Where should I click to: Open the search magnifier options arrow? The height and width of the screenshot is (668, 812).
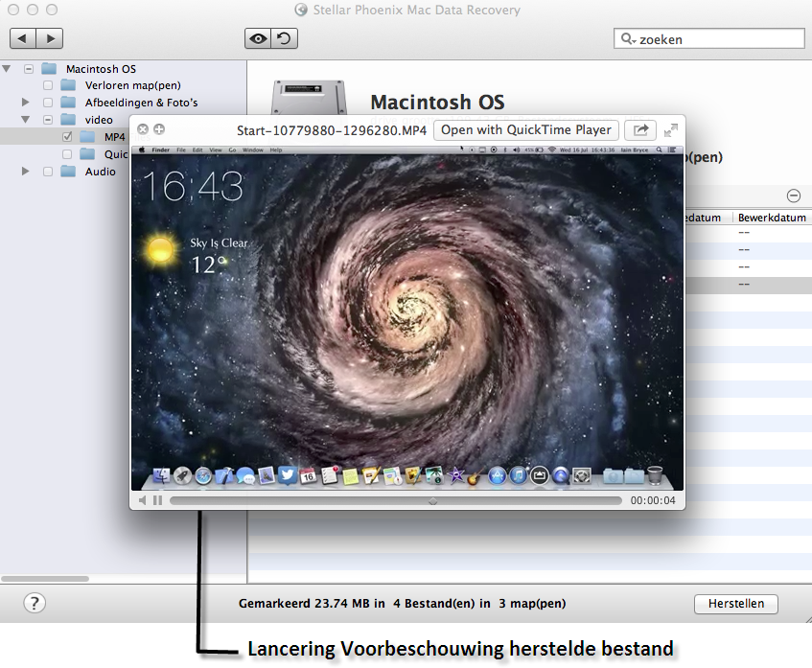pyautogui.click(x=628, y=39)
